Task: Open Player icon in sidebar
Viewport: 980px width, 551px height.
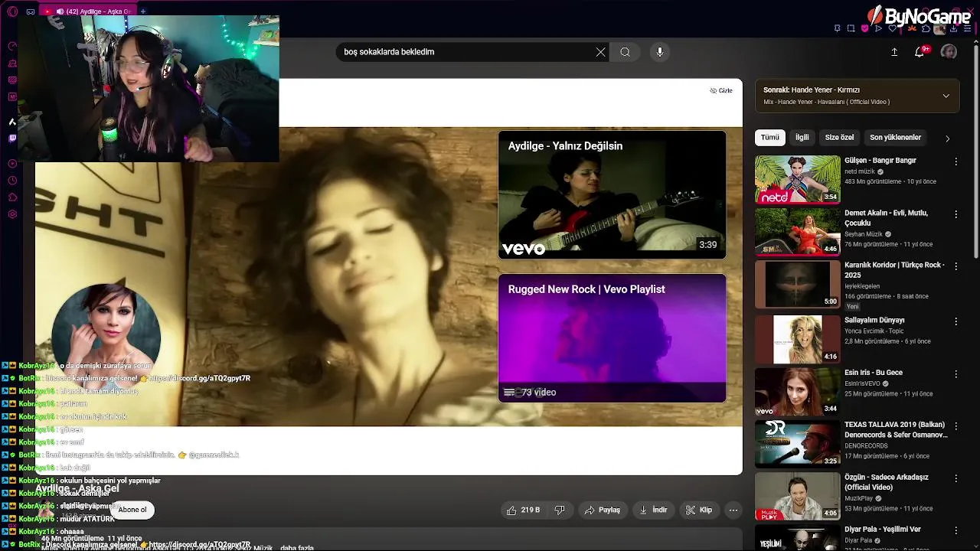Action: [x=12, y=163]
